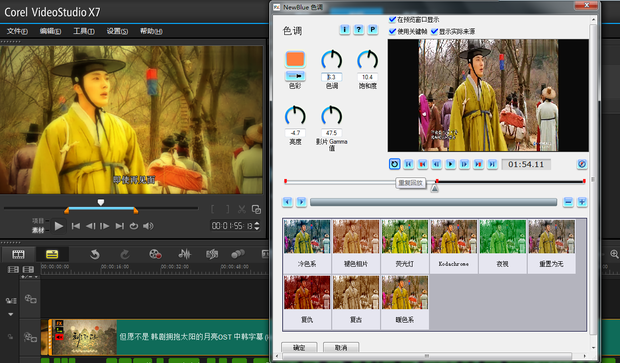Click the loop playback button in NewBlue
Image resolution: width=620 pixels, height=363 pixels.
point(394,164)
